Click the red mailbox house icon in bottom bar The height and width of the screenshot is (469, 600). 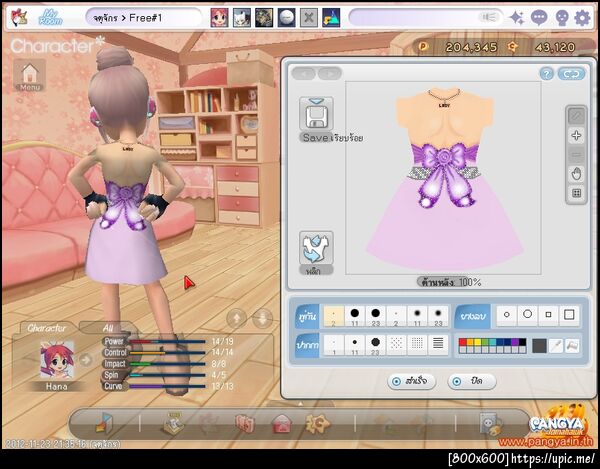(x=282, y=424)
